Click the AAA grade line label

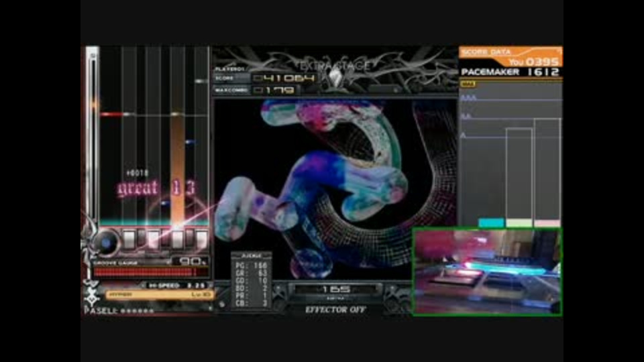468,98
